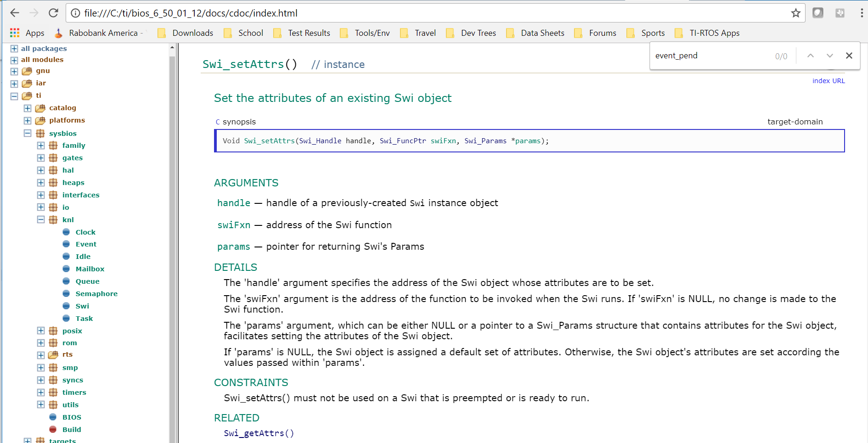Open the Apps grid in bookmarks bar
Screen dimensions: 868x443
27,33
